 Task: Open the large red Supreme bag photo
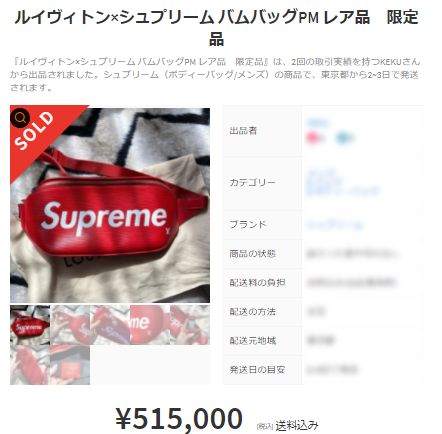110,205
